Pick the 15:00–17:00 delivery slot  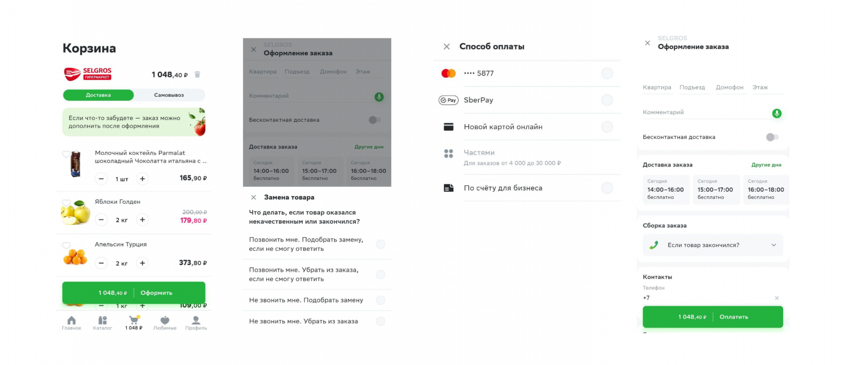pos(715,190)
